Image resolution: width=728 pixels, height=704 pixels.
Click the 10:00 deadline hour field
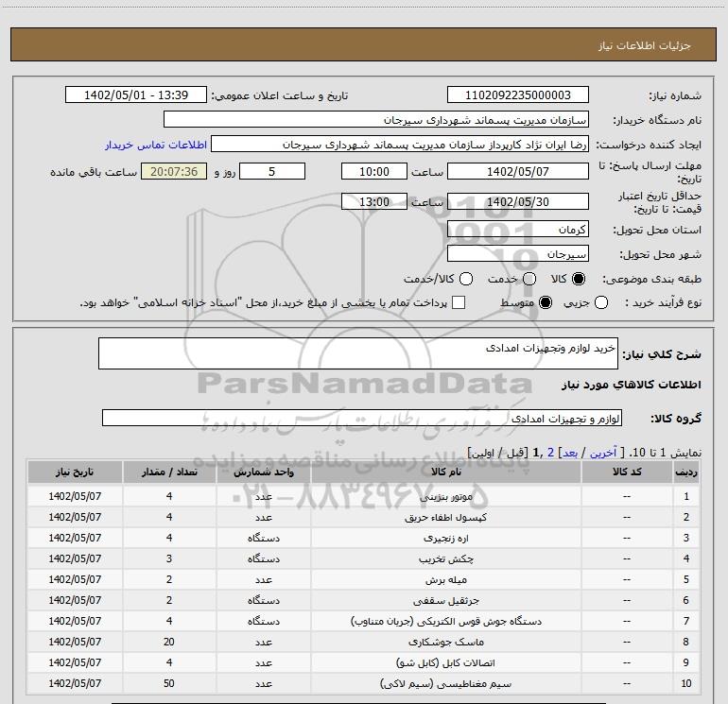coord(374,171)
